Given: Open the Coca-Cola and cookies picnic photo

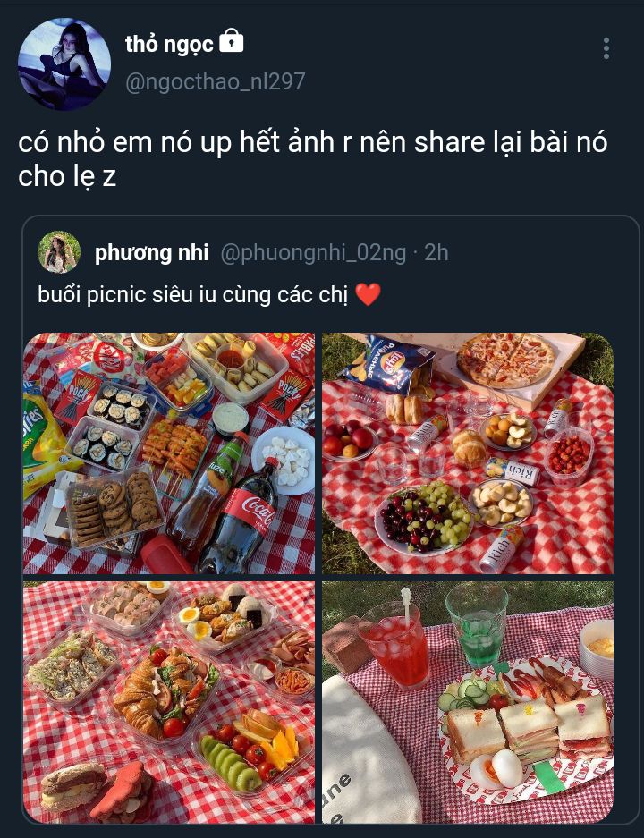Looking at the screenshot, I should point(169,453).
